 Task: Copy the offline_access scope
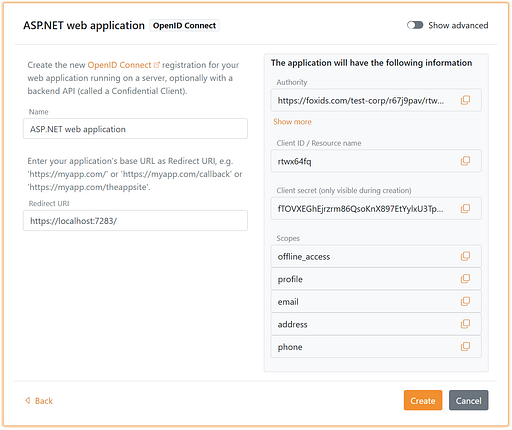coord(465,256)
